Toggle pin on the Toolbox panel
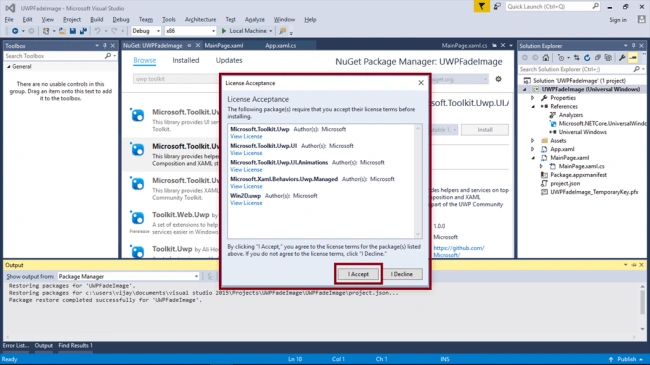650x365 pixels. [104, 46]
